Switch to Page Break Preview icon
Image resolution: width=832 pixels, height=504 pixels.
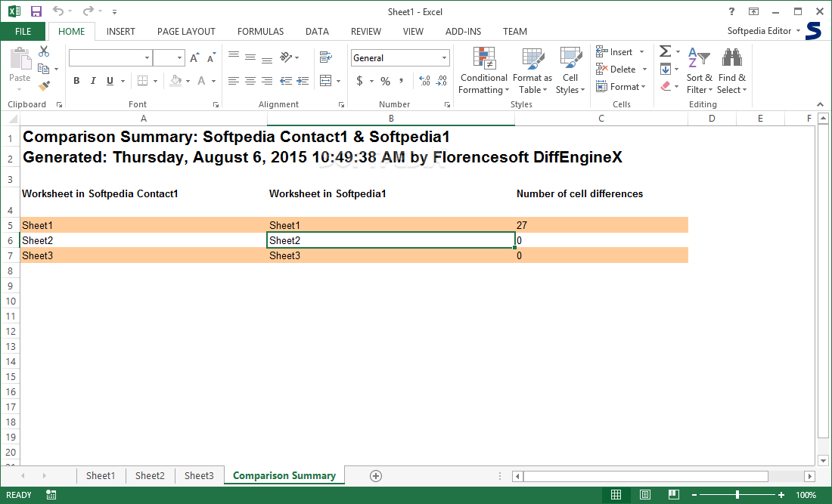[x=673, y=494]
